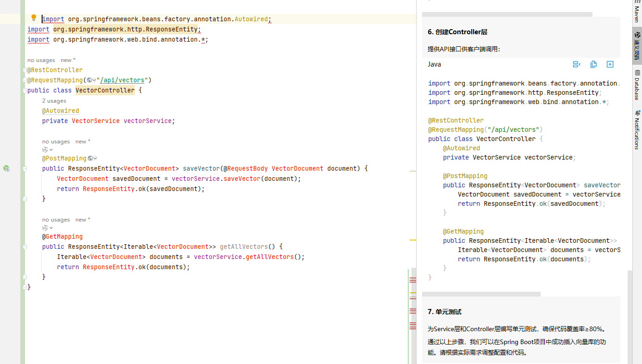
Task: Click the "no usages" hint above @RestController
Action: [41, 60]
